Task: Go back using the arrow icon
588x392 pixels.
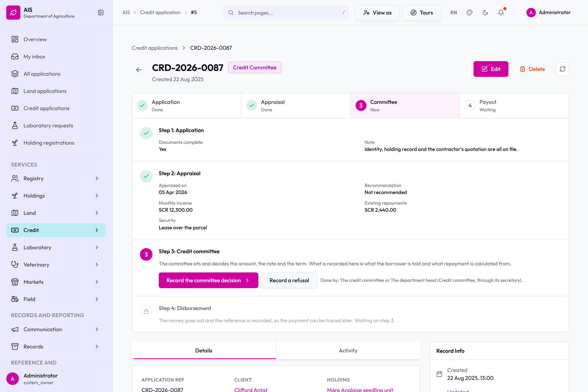Action: (x=139, y=70)
